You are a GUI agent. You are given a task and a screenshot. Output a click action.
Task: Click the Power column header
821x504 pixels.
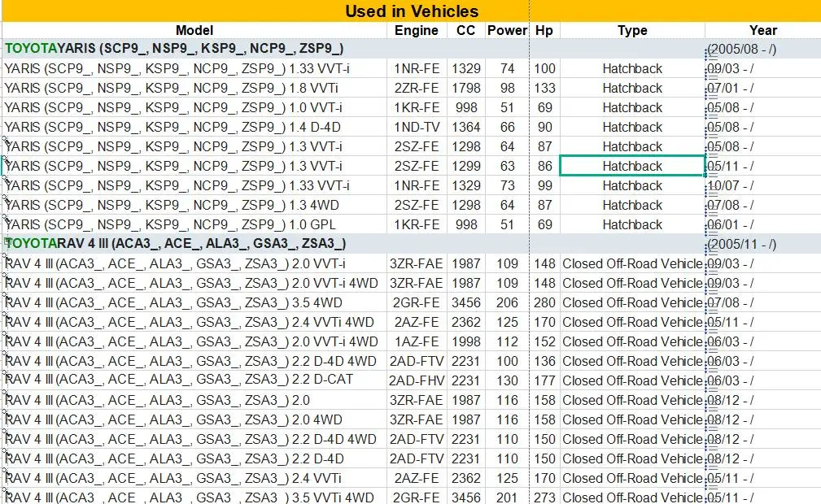(507, 30)
